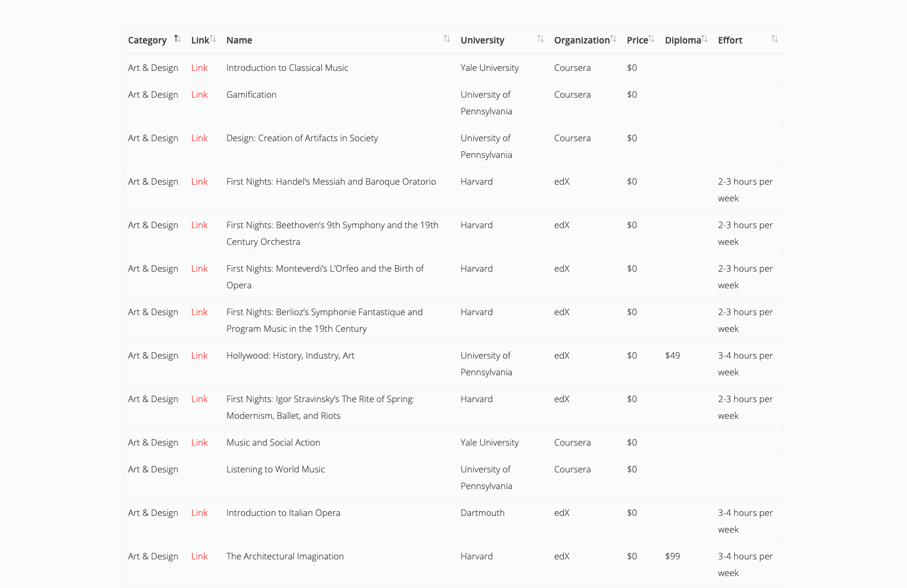
Task: Click the University header text
Action: (482, 41)
